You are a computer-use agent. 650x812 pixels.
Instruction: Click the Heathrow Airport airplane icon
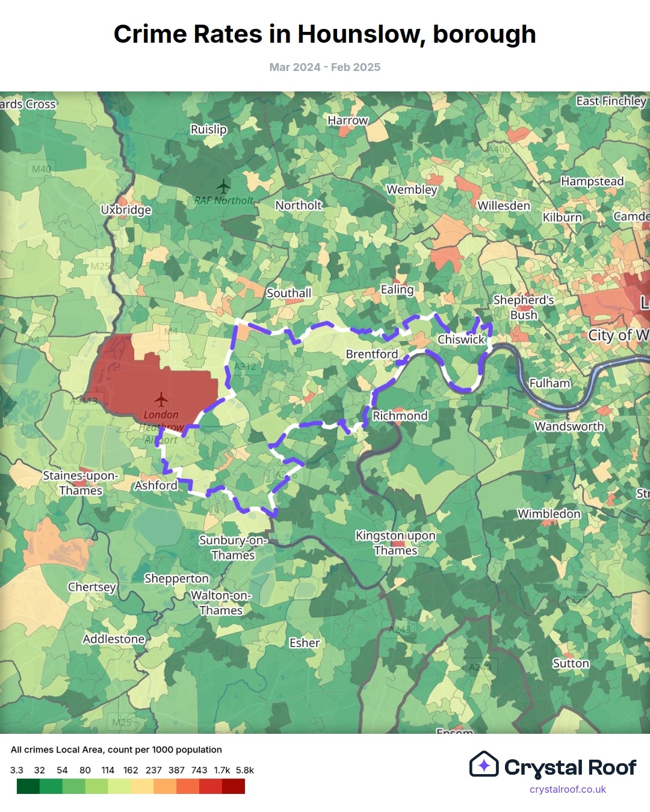click(x=161, y=399)
